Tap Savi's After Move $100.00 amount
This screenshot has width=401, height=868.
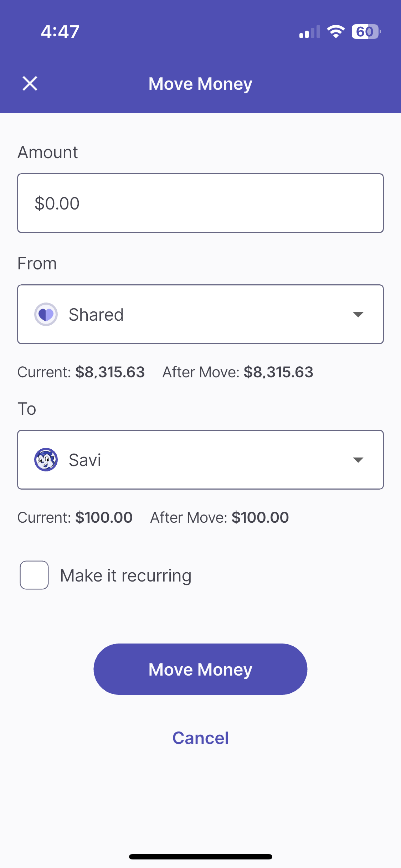pos(260,517)
